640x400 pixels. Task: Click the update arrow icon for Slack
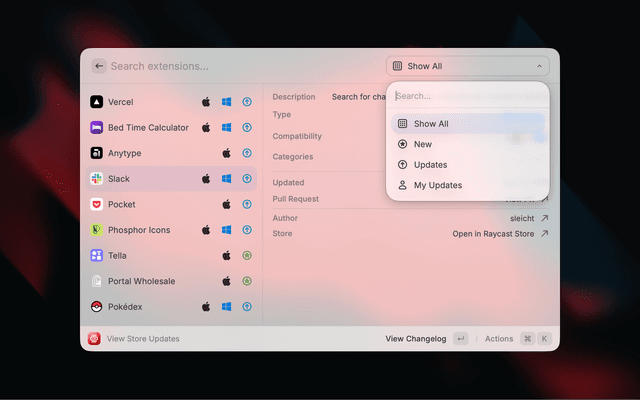tap(246, 179)
